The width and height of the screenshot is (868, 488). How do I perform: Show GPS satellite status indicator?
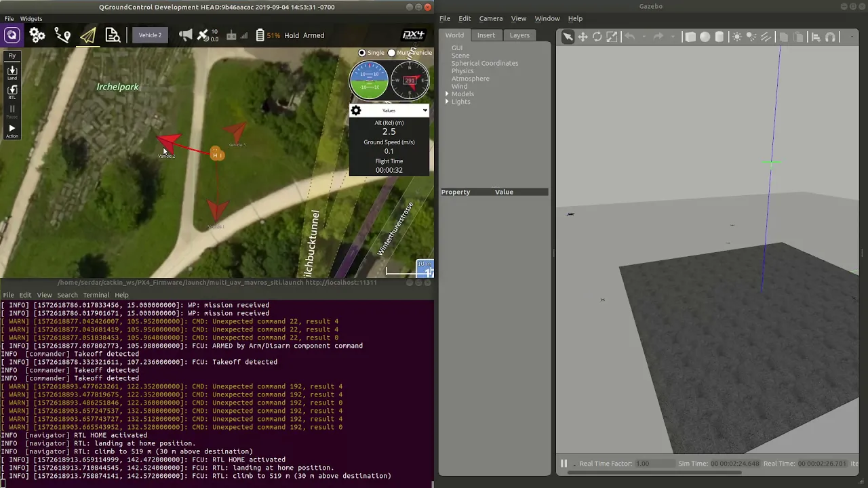[208, 35]
